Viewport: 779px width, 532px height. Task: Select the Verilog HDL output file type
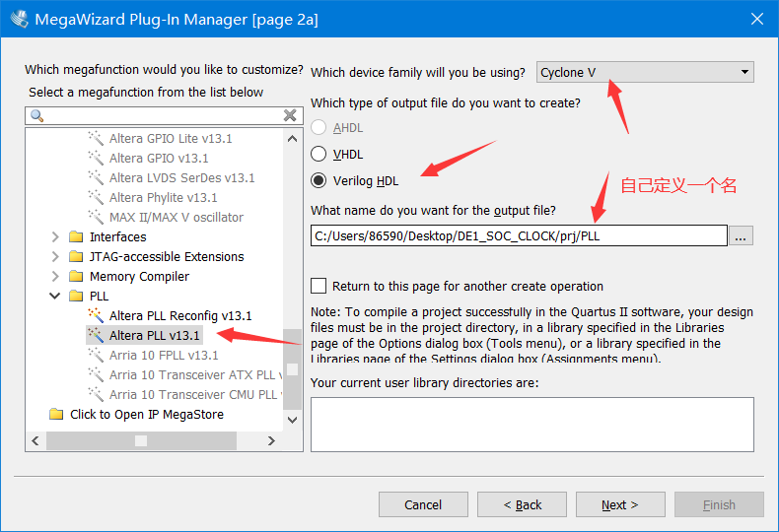point(319,180)
